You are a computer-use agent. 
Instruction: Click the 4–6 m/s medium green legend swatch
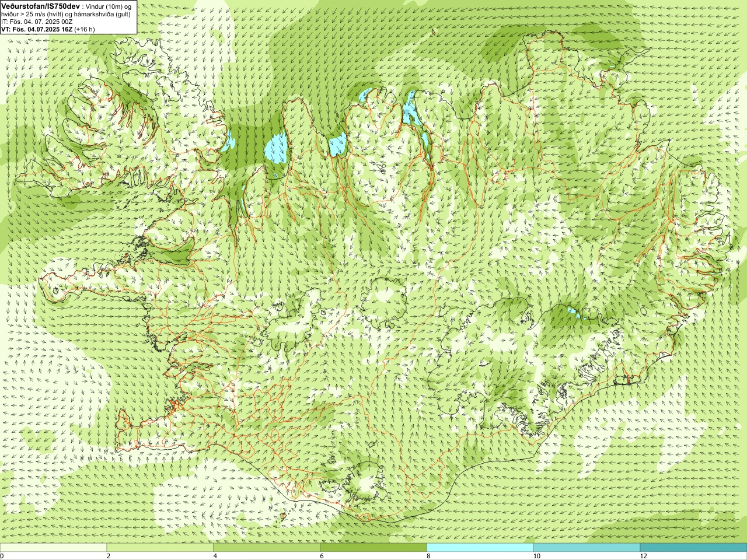[x=267, y=548]
